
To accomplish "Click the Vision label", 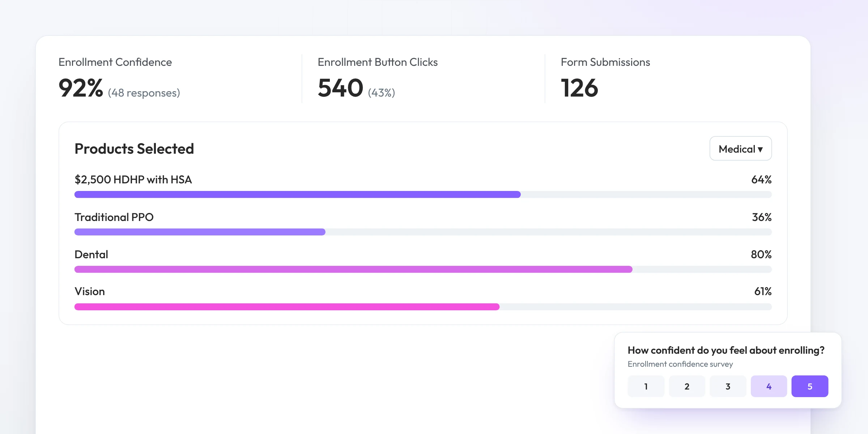I will (x=90, y=292).
